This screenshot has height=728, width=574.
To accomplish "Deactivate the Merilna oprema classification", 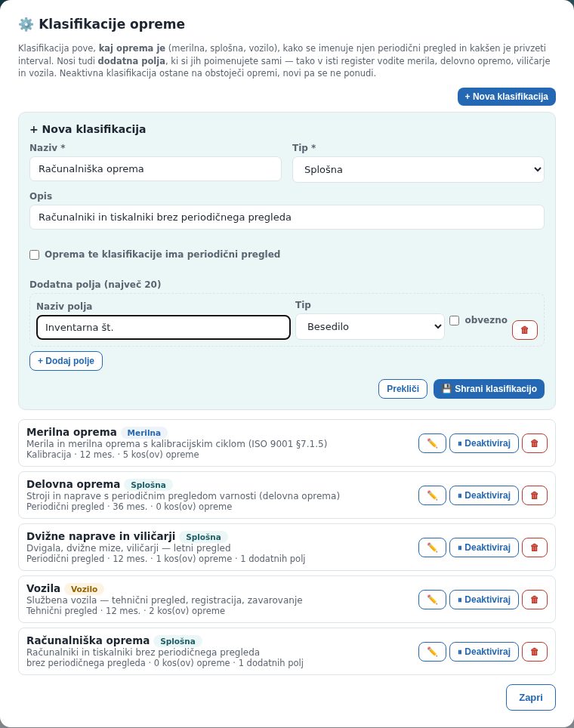I will tap(484, 443).
